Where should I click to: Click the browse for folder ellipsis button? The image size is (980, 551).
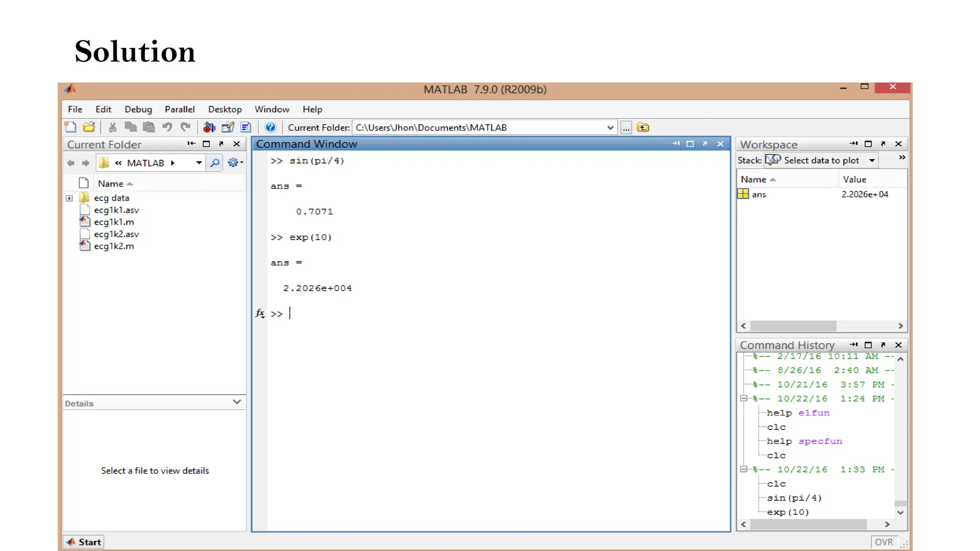(x=626, y=128)
